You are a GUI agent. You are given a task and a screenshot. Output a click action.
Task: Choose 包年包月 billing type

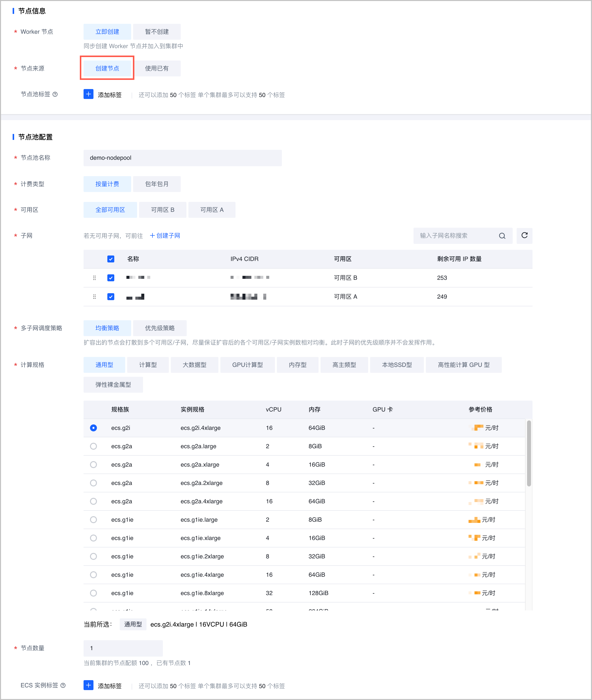coord(157,184)
